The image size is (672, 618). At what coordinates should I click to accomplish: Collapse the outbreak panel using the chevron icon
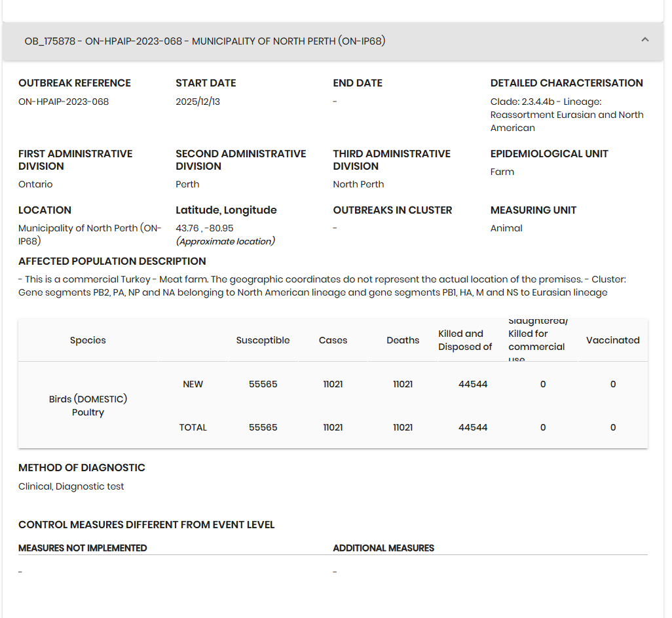point(644,40)
